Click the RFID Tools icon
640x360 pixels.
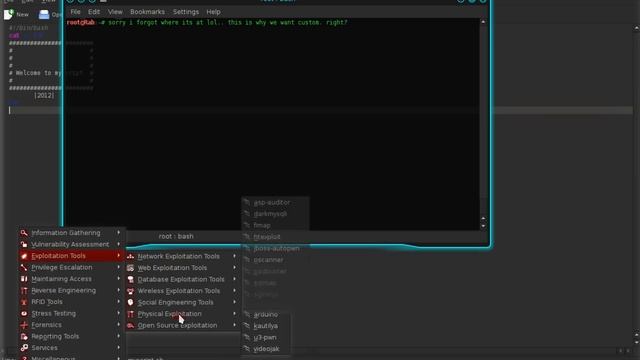point(24,302)
